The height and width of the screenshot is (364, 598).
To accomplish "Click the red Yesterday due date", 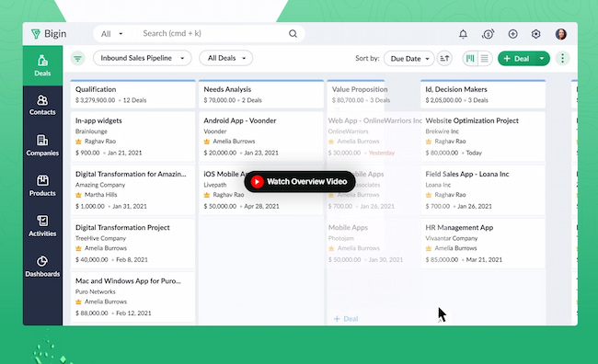I will point(382,153).
